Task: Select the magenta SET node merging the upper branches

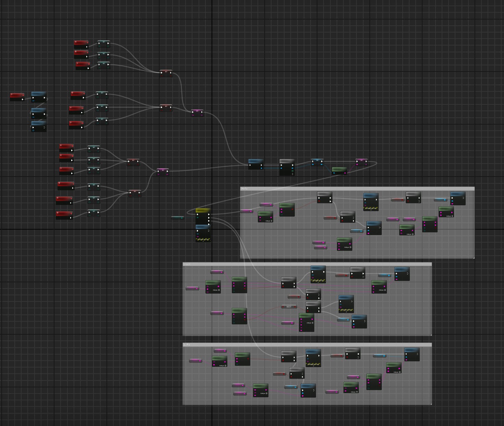Action: pos(197,113)
